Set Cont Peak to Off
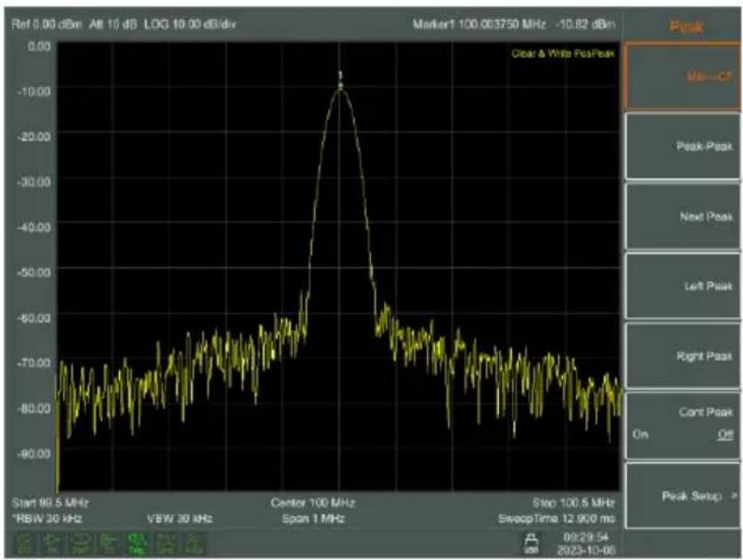Screen dimensions: 743x560 click(725, 435)
